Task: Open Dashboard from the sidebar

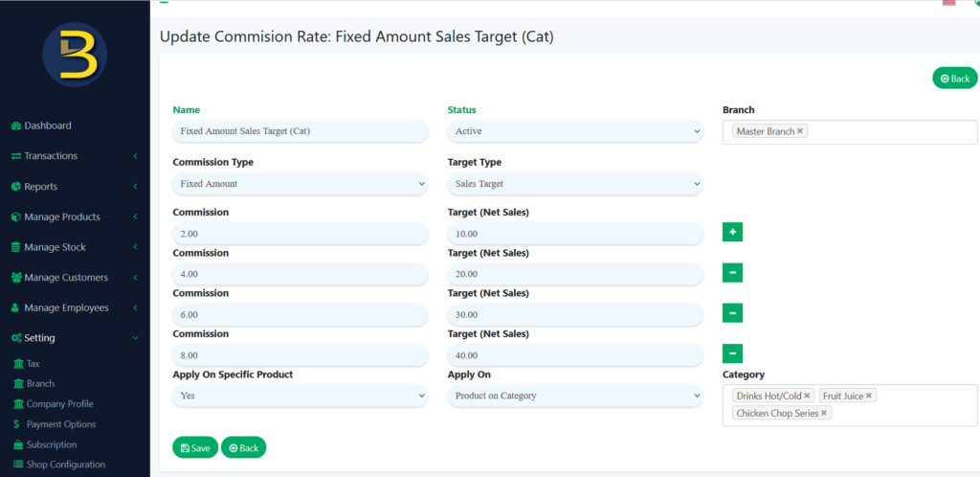Action: click(47, 125)
